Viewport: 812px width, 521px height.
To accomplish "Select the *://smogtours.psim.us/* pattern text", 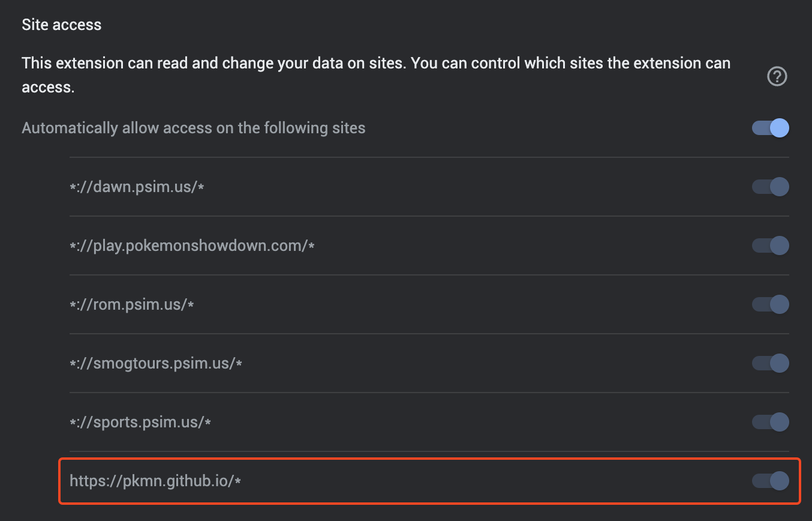I will [x=155, y=364].
